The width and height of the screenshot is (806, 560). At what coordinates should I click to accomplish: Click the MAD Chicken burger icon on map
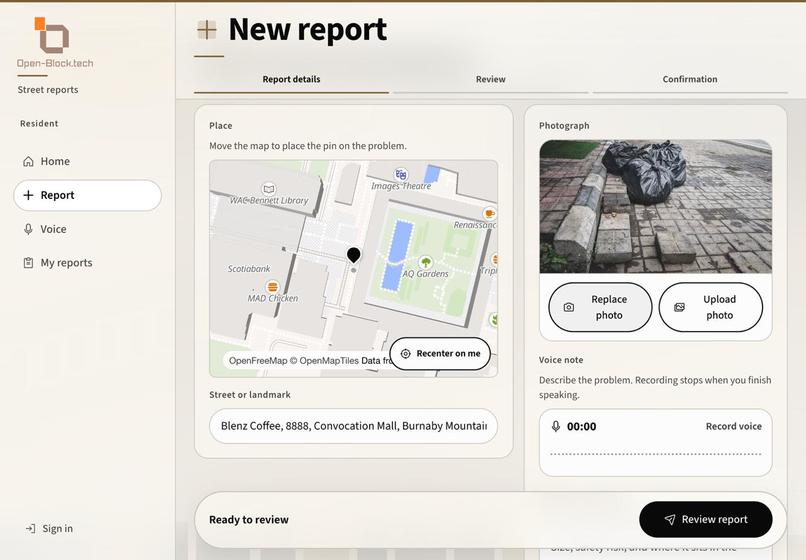[272, 287]
